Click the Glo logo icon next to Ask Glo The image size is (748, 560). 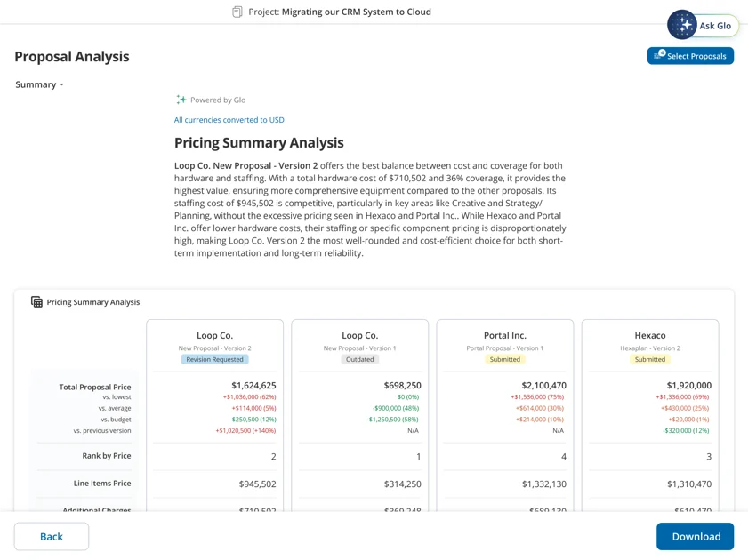(x=682, y=25)
